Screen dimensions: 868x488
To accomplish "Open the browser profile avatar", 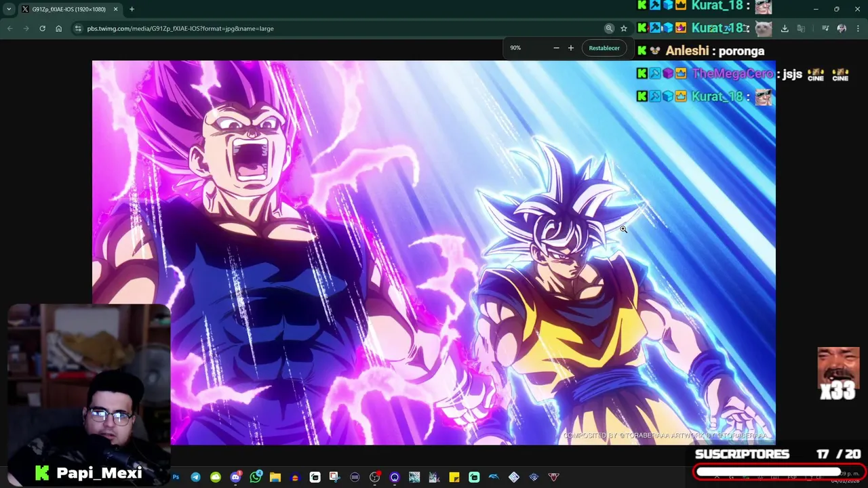I will pyautogui.click(x=842, y=28).
